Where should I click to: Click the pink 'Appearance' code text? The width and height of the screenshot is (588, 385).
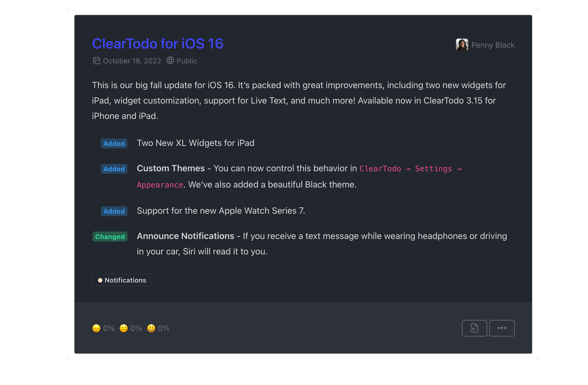coord(160,185)
